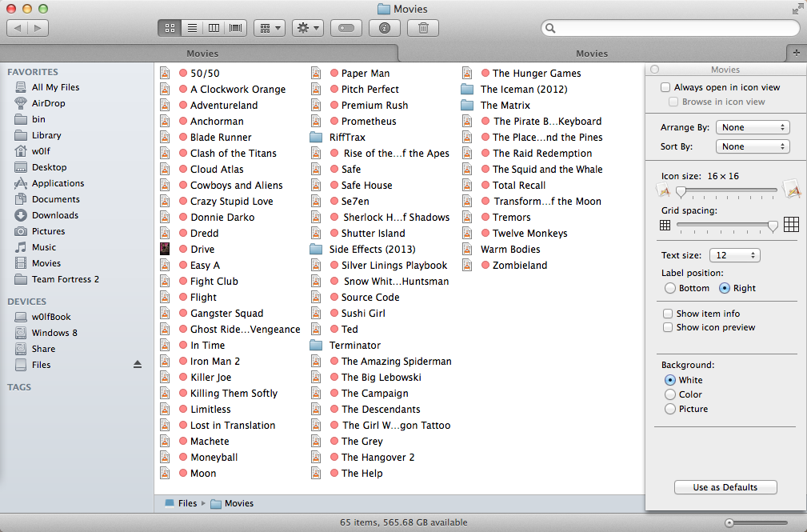The height and width of the screenshot is (532, 807).
Task: Switch to the second Movies tab
Action: click(591, 53)
